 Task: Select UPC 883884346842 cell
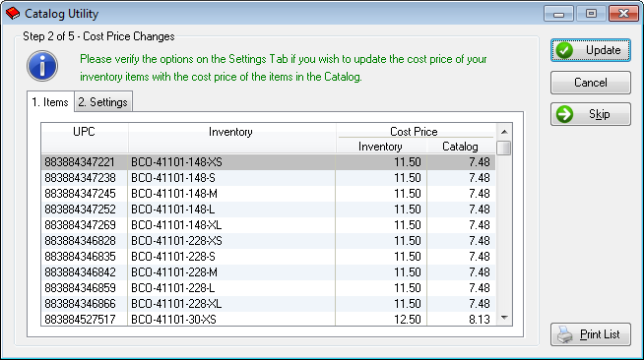pyautogui.click(x=85, y=272)
